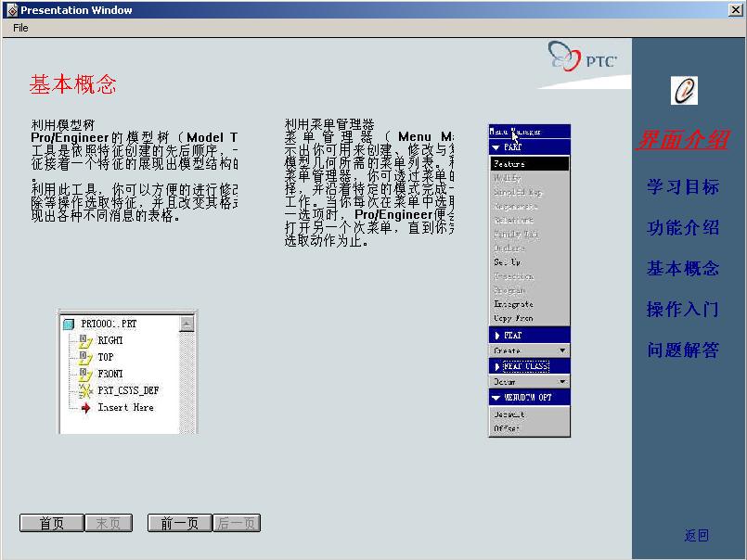Go to 首页 (first page)

[52, 524]
